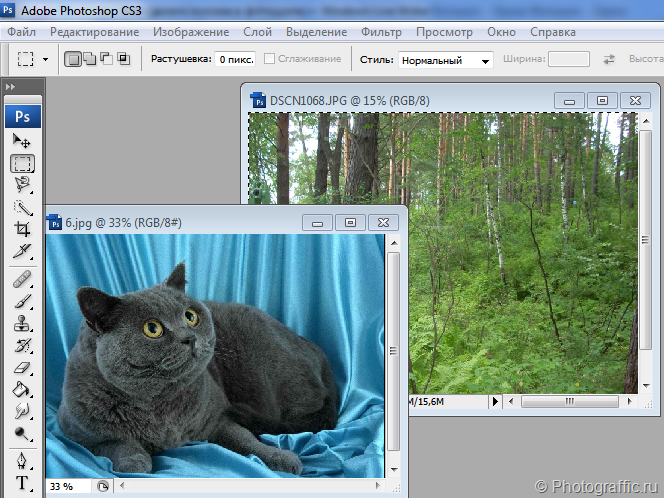Click status icon beside 33 % zoom

pyautogui.click(x=103, y=486)
